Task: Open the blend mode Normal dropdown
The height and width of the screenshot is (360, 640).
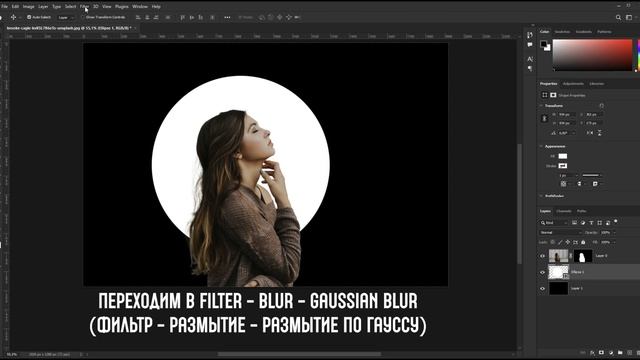Action: coord(561,233)
